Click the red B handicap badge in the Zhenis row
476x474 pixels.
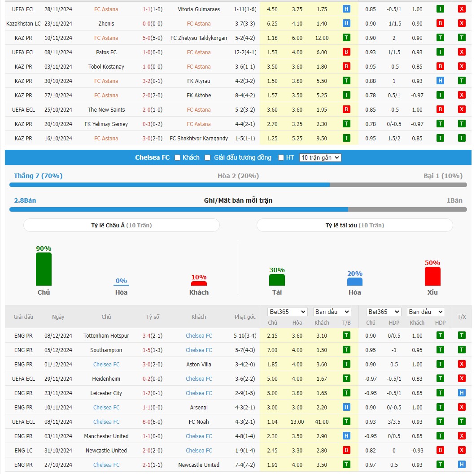coord(440,23)
